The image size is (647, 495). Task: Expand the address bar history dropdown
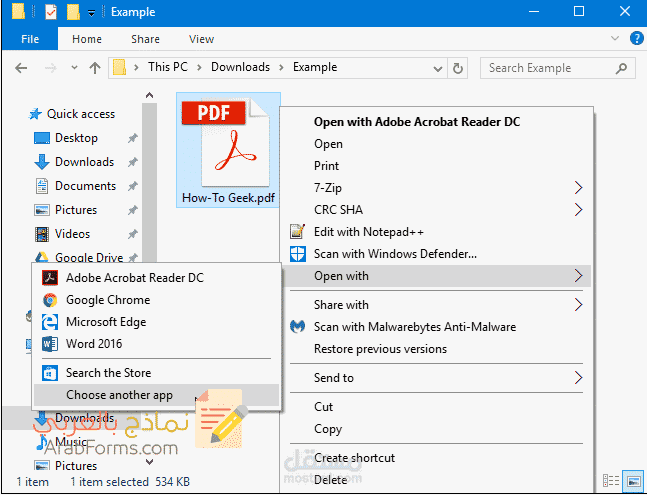pos(437,68)
